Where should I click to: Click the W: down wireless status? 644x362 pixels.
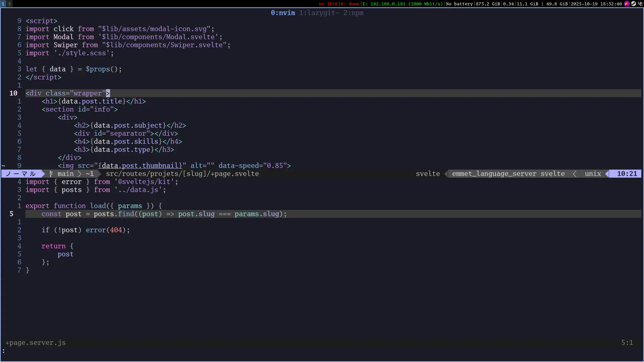pos(350,4)
